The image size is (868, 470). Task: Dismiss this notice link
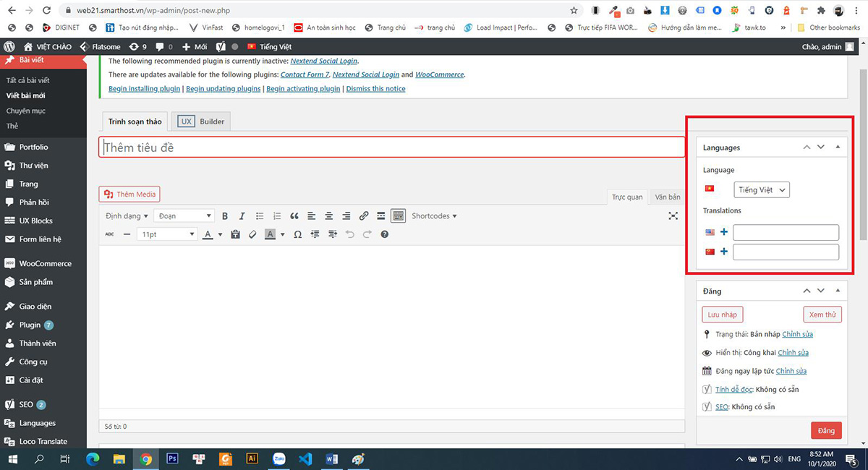click(375, 88)
